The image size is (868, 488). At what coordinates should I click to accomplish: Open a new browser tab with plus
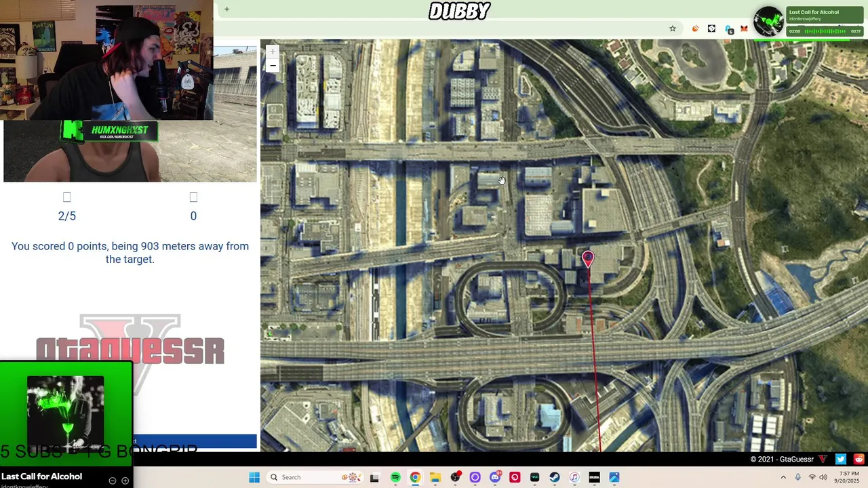pyautogui.click(x=226, y=9)
